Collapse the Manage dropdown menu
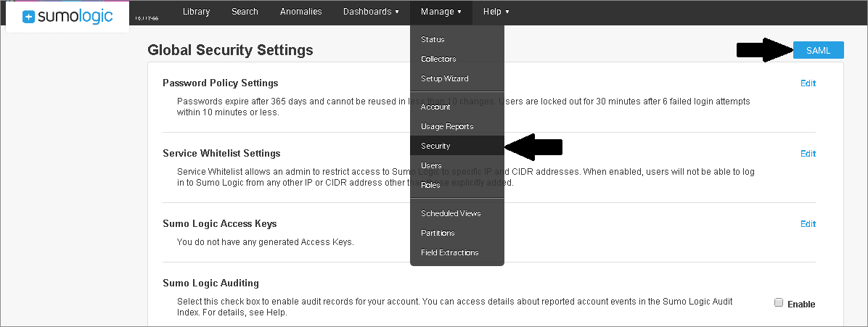This screenshot has width=868, height=327. (441, 12)
